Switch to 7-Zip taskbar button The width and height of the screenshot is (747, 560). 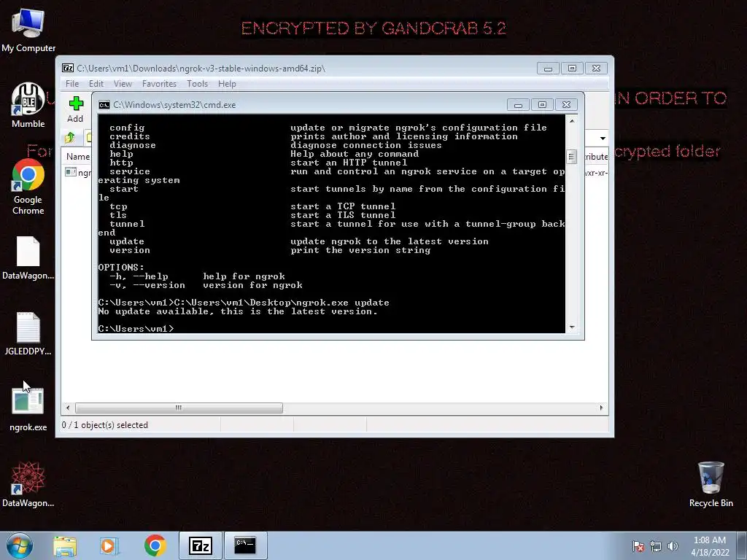[200, 545]
